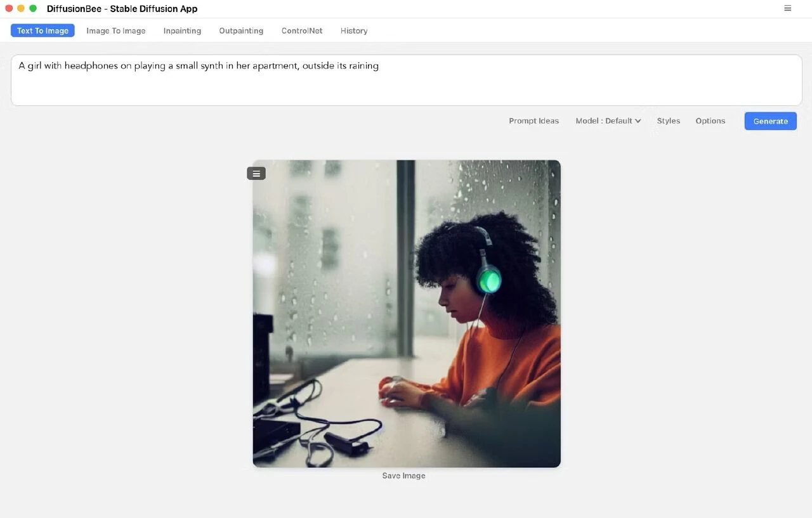This screenshot has width=812, height=518.
Task: Go to the Outpainting tab
Action: (x=241, y=30)
